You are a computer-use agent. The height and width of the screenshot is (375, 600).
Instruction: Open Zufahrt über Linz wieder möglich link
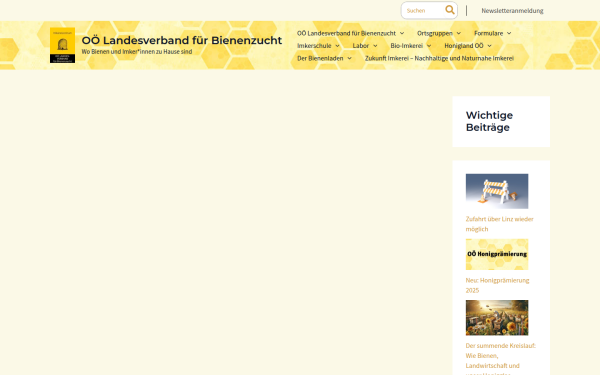tap(499, 224)
